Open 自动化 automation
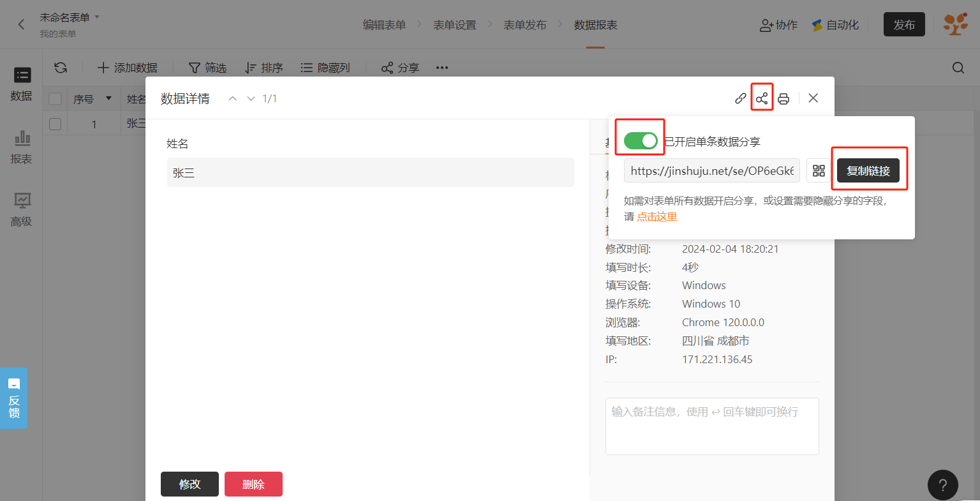This screenshot has width=980, height=501. pyautogui.click(x=835, y=25)
